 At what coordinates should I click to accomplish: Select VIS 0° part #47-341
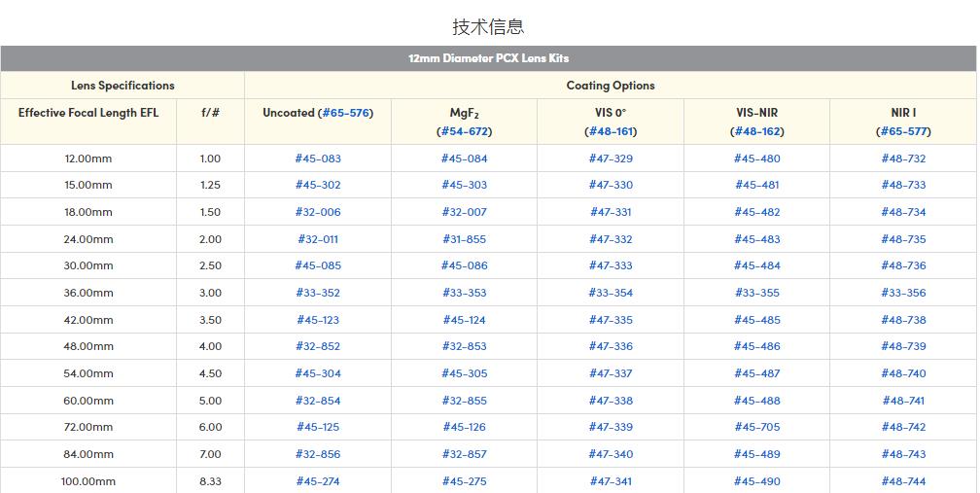(611, 481)
